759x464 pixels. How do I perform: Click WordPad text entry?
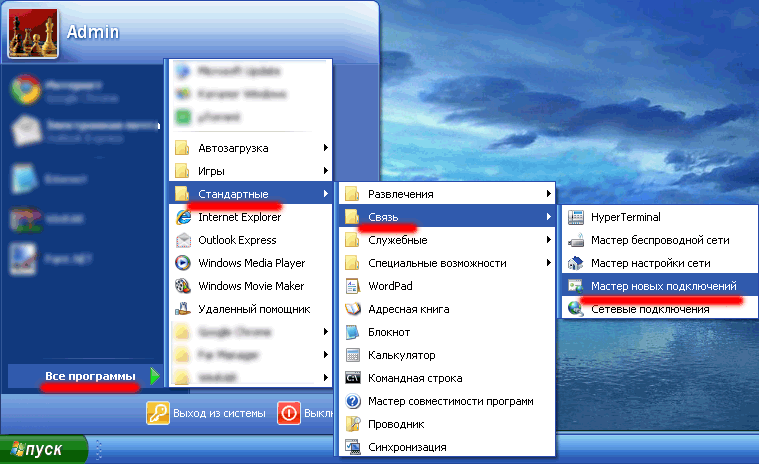coord(390,286)
